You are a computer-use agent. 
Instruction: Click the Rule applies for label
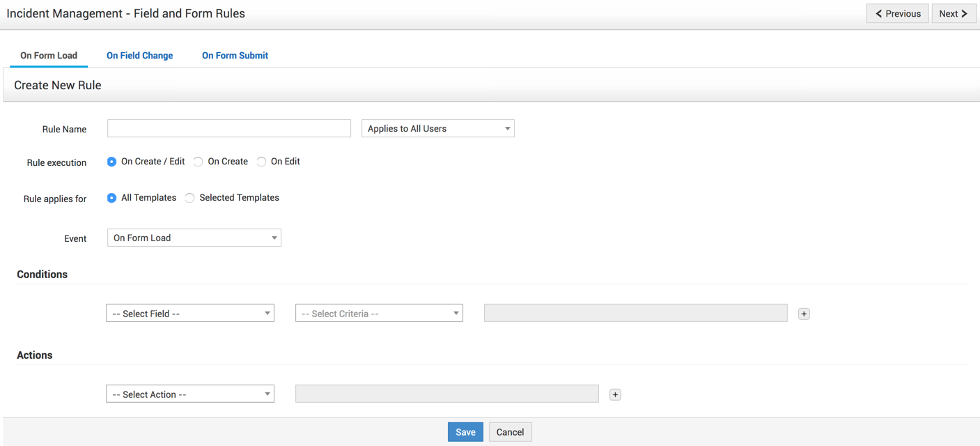55,199
